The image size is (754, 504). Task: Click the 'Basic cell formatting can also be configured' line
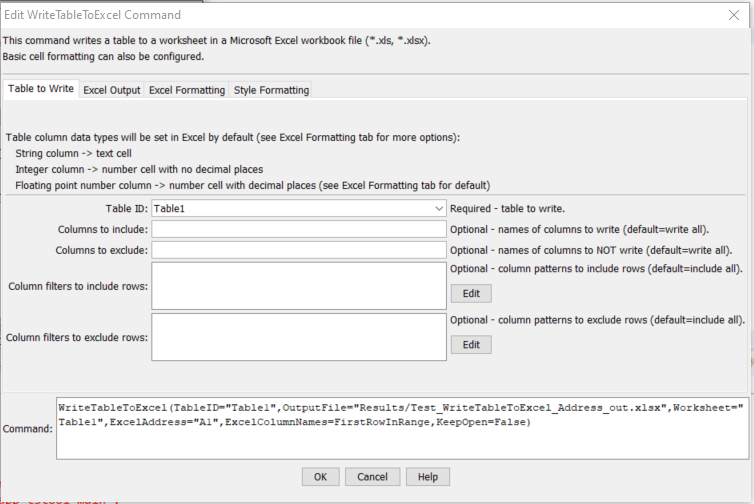[x=103, y=56]
